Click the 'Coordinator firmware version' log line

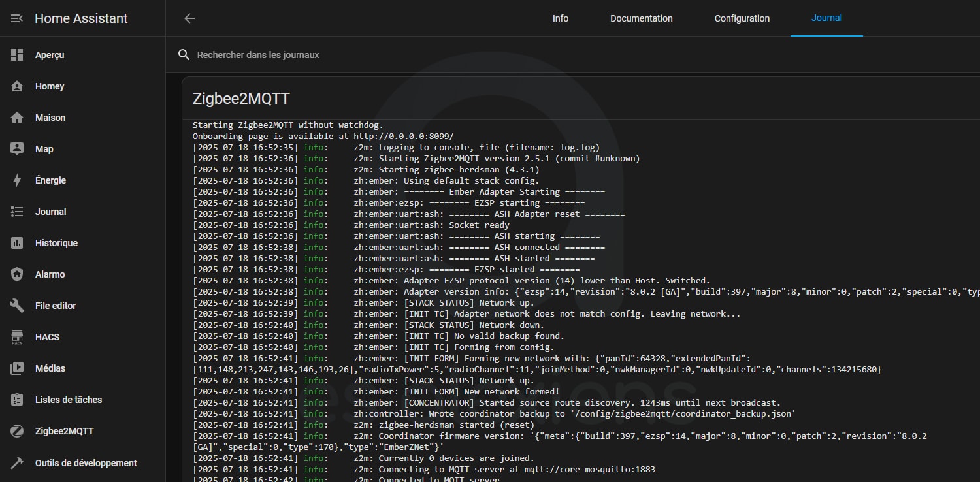tap(560, 441)
